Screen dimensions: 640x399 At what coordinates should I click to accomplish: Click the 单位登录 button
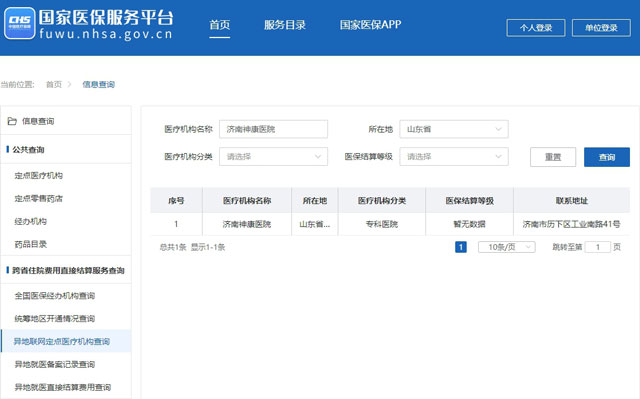[x=601, y=28]
